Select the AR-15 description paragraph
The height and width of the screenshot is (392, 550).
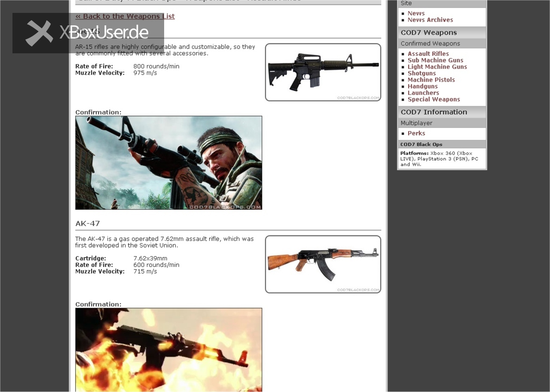[165, 50]
